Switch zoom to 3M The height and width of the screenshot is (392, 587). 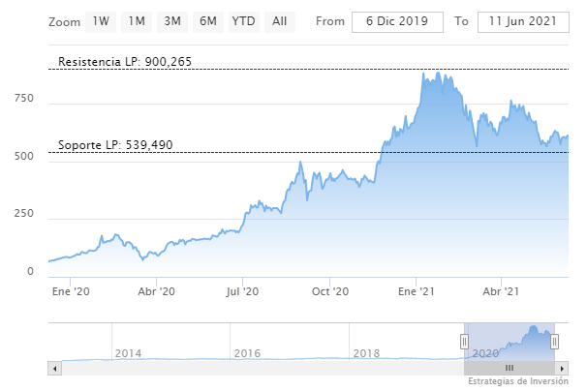pyautogui.click(x=172, y=21)
